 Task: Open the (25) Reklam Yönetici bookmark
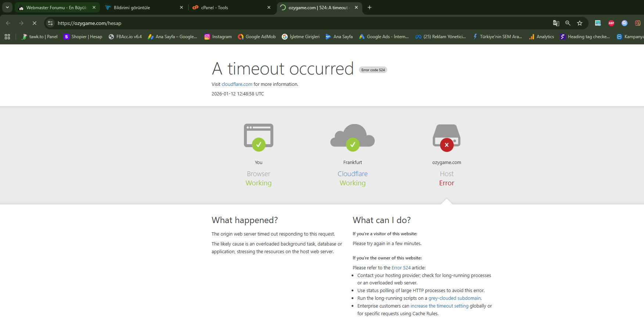coord(440,37)
